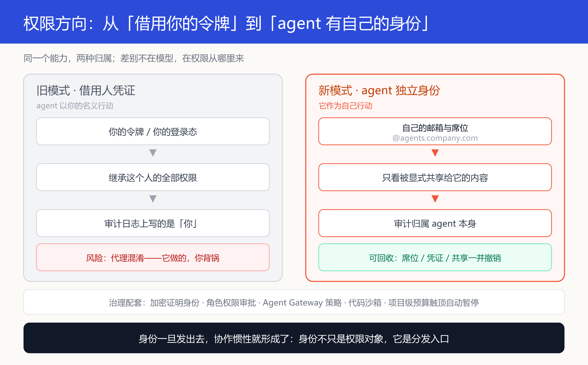Select the text @agents.company.com
The width and height of the screenshot is (588, 365).
click(x=435, y=138)
